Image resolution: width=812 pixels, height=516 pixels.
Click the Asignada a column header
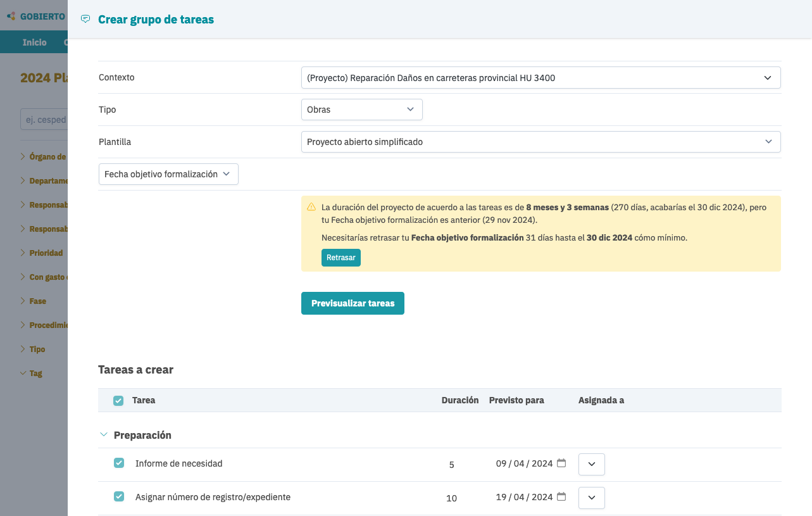coord(601,400)
